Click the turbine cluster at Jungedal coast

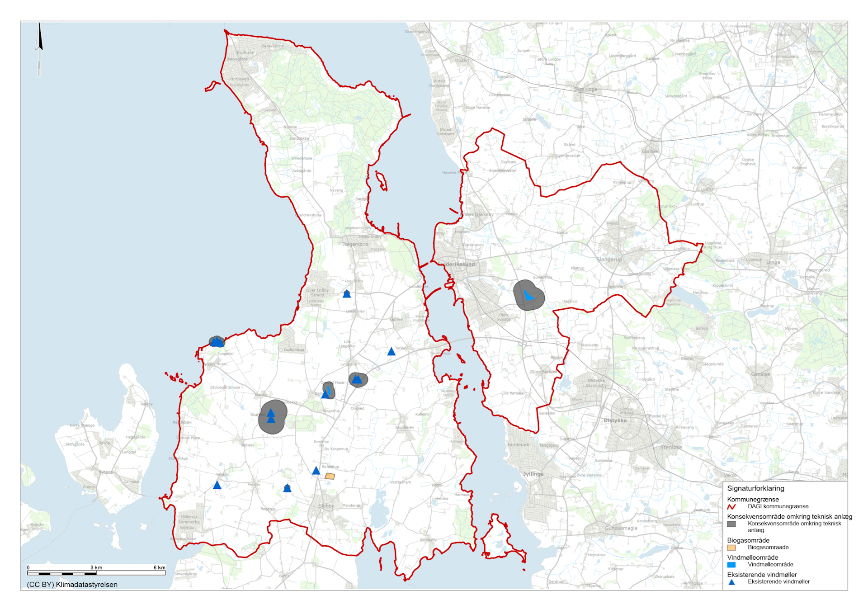(217, 342)
